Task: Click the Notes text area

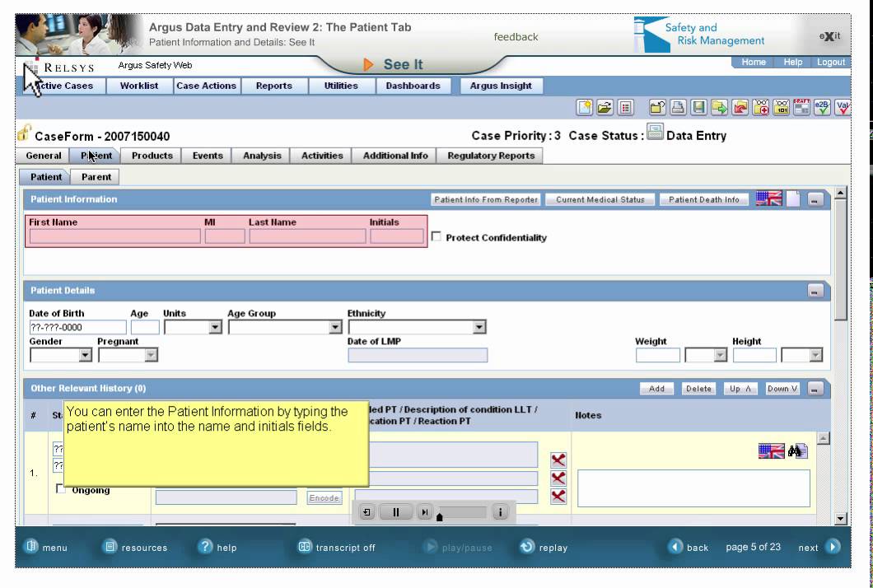Action: point(693,488)
